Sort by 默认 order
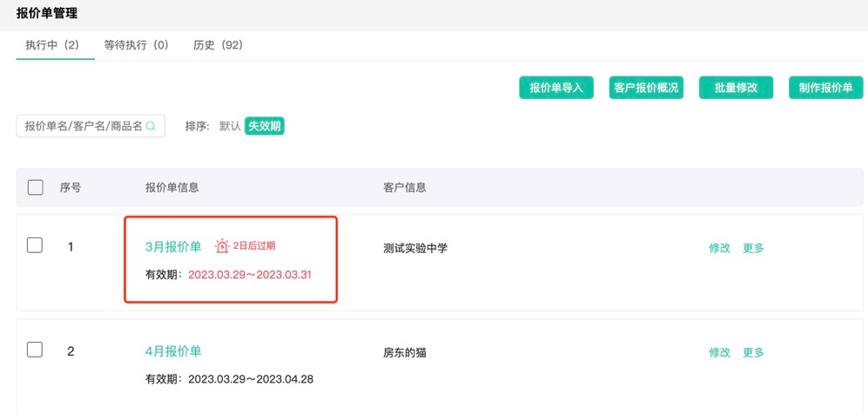This screenshot has height=414, width=868. (230, 126)
